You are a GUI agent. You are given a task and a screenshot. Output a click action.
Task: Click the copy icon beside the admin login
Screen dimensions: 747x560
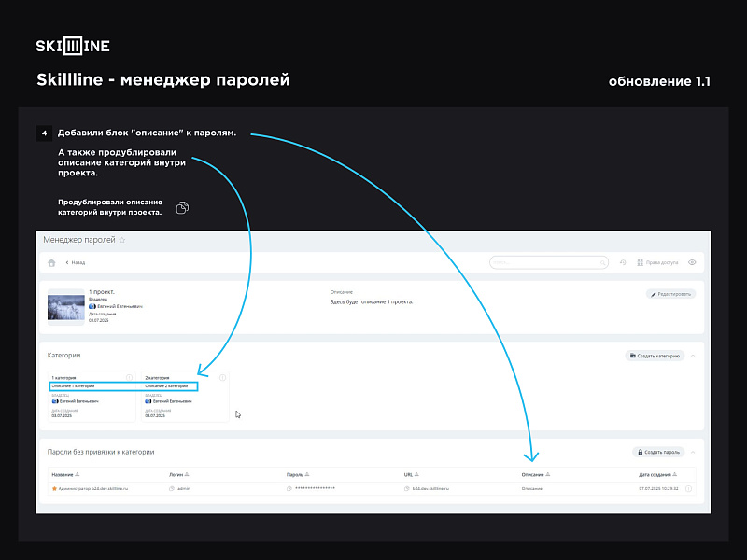pyautogui.click(x=171, y=487)
